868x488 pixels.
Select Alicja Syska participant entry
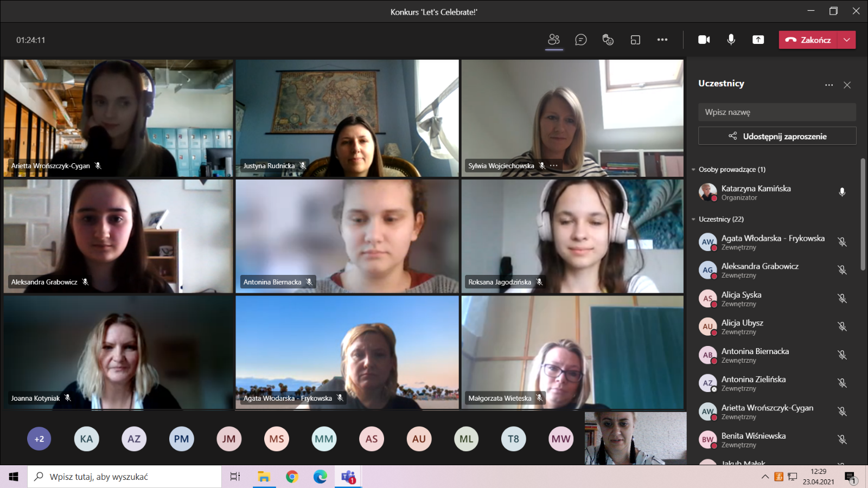(x=774, y=299)
